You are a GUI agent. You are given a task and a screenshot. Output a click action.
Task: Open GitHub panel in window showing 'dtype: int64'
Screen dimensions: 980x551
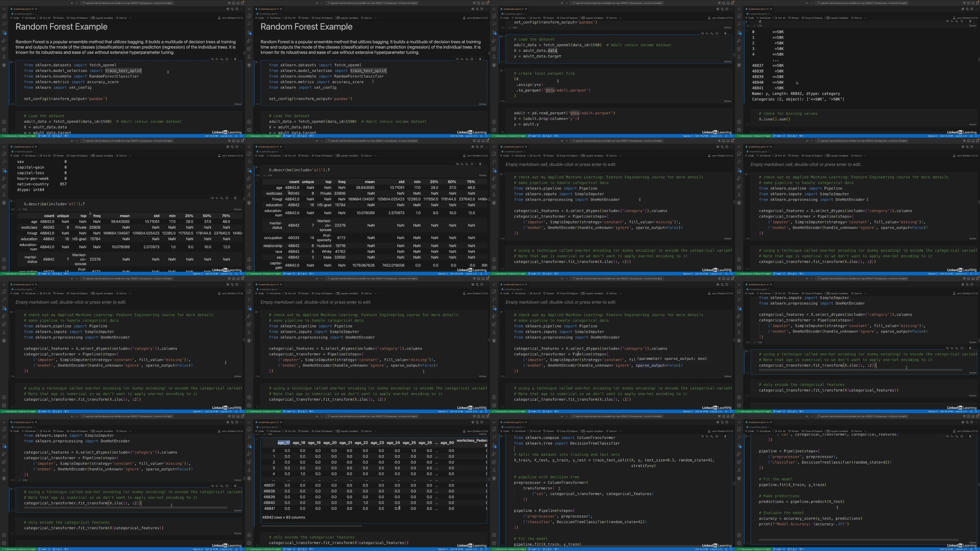4,203
